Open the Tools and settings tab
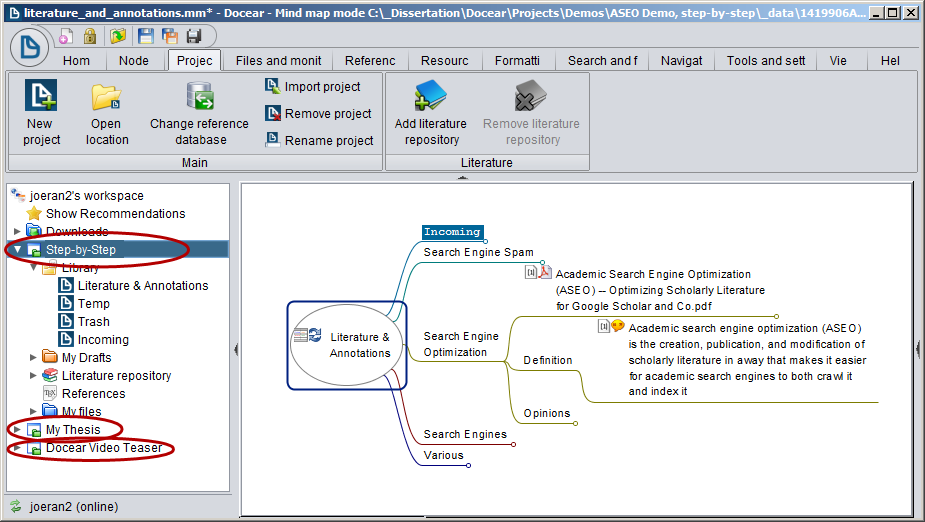The image size is (925, 522). click(x=766, y=61)
